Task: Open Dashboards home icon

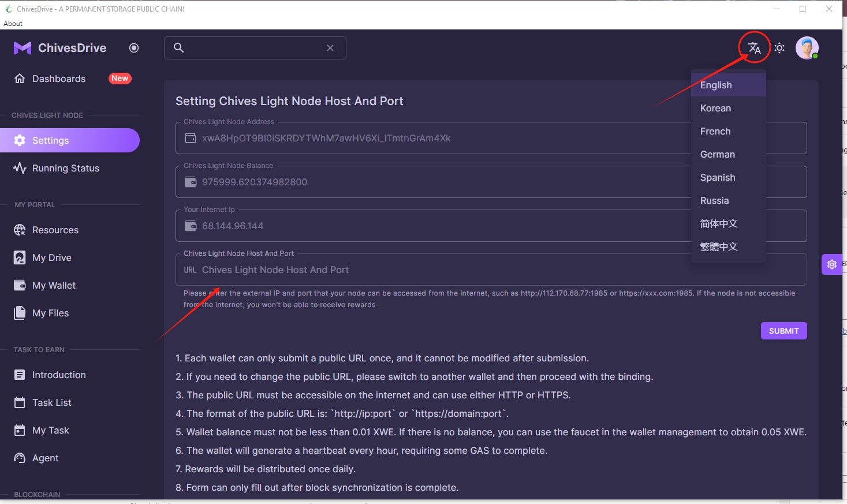Action: click(x=20, y=79)
